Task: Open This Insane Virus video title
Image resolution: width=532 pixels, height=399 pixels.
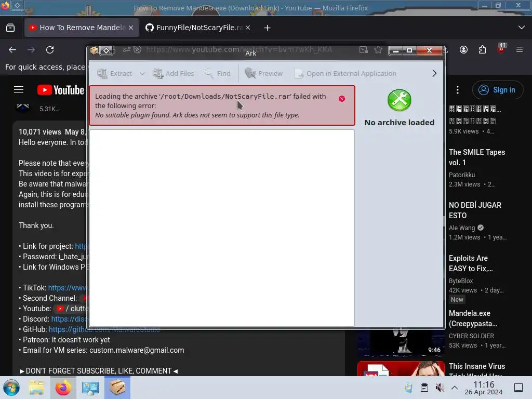Action: click(477, 370)
